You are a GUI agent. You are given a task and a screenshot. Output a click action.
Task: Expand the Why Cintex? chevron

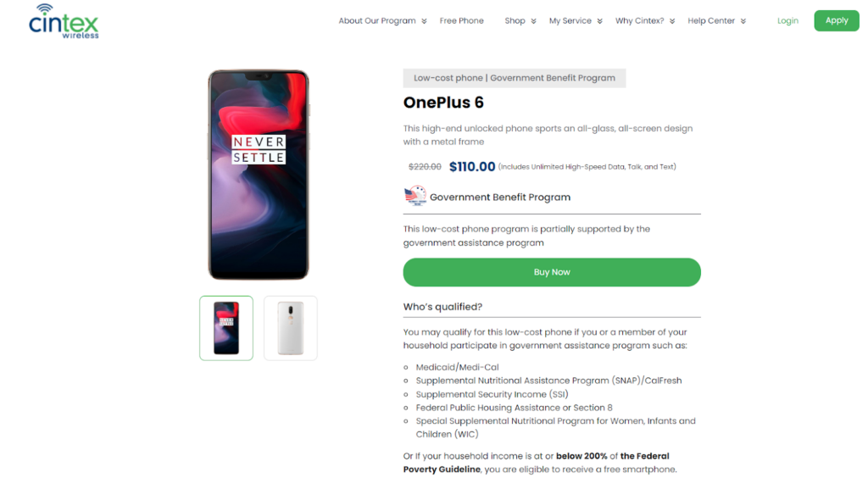[x=672, y=21]
